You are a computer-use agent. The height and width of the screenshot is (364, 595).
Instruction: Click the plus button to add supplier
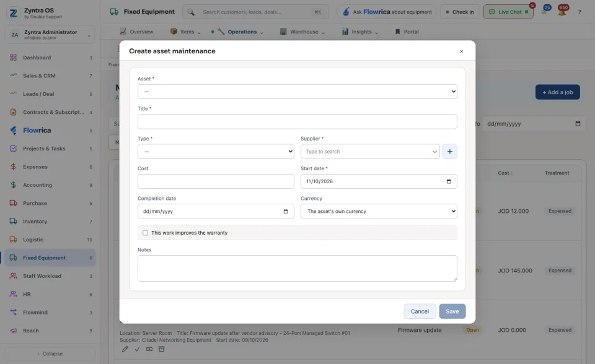click(x=450, y=152)
